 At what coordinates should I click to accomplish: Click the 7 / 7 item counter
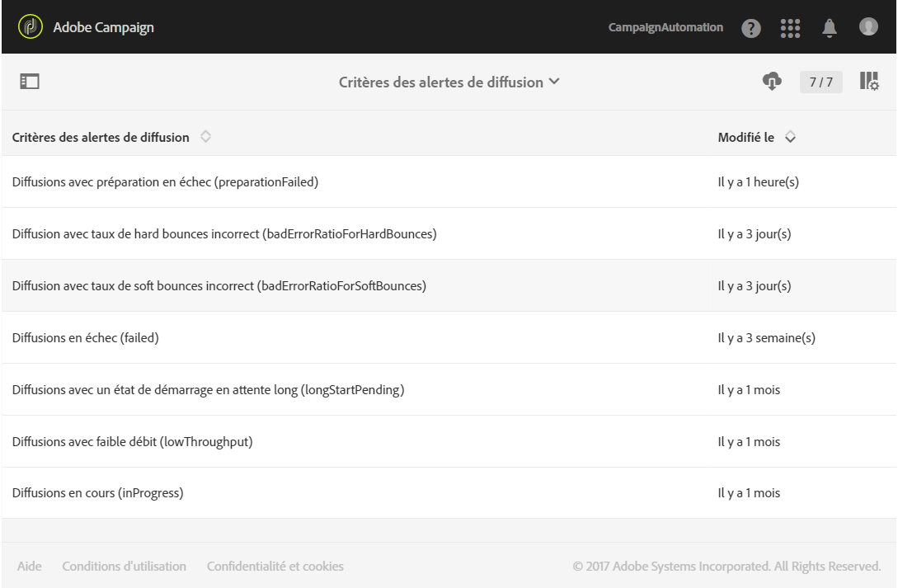[x=820, y=82]
